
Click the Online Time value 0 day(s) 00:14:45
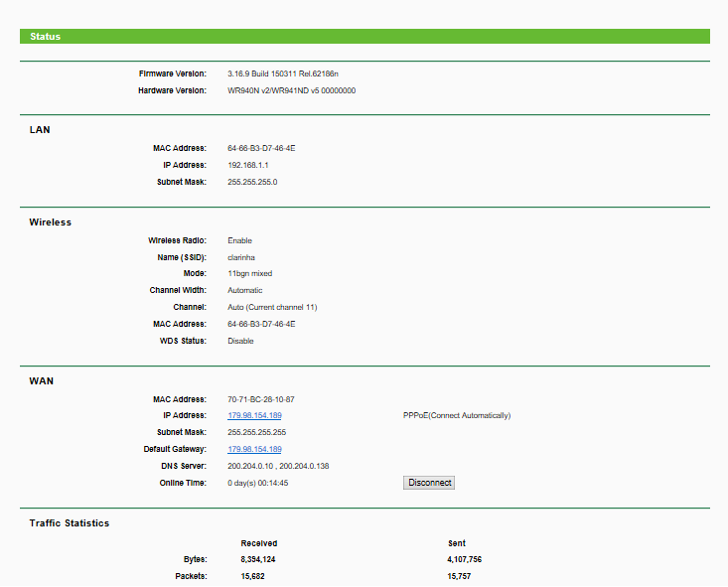257,483
